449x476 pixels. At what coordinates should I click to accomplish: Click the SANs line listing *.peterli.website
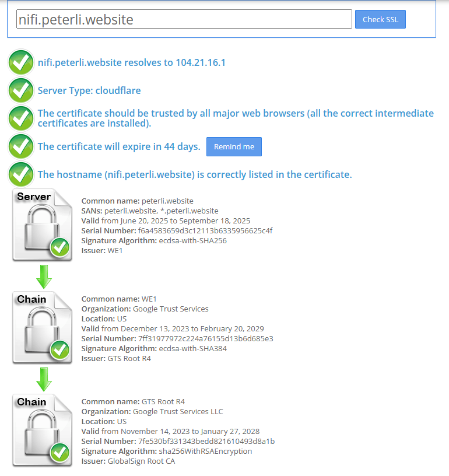point(150,211)
